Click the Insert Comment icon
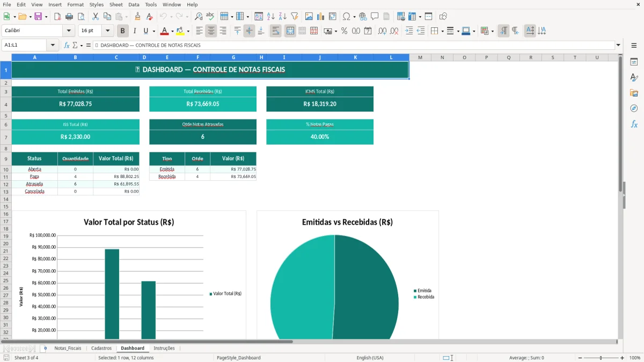This screenshot has height=362, width=644. pyautogui.click(x=374, y=16)
